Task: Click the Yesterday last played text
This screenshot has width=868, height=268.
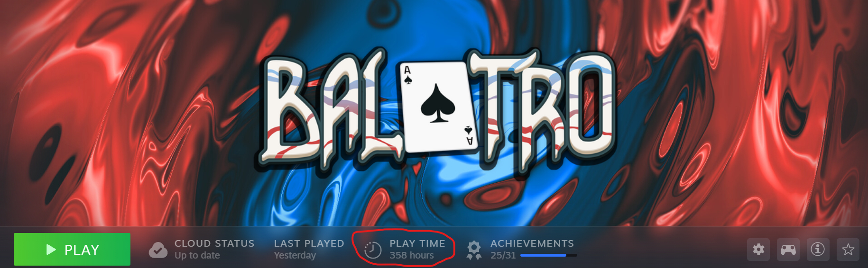Action: (295, 255)
